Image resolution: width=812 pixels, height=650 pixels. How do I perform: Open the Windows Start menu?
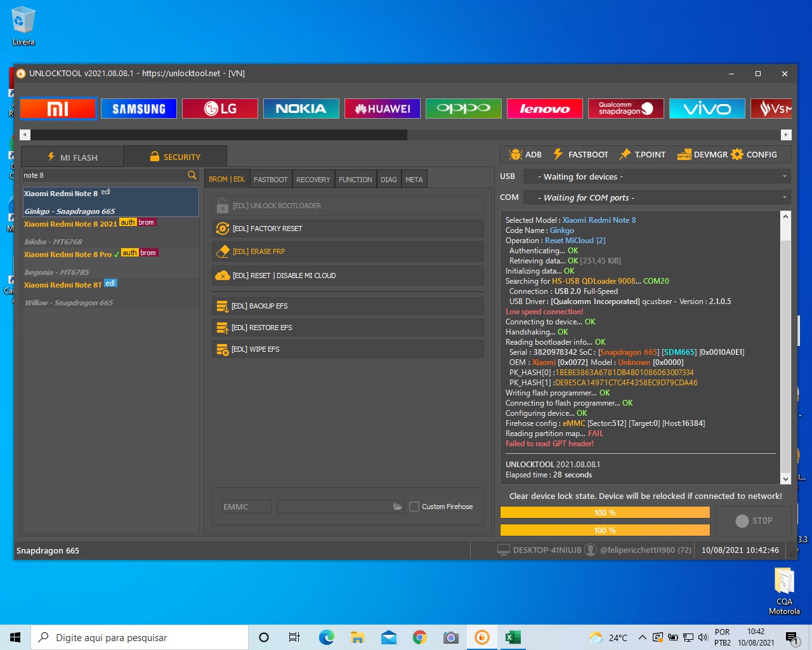[x=15, y=637]
